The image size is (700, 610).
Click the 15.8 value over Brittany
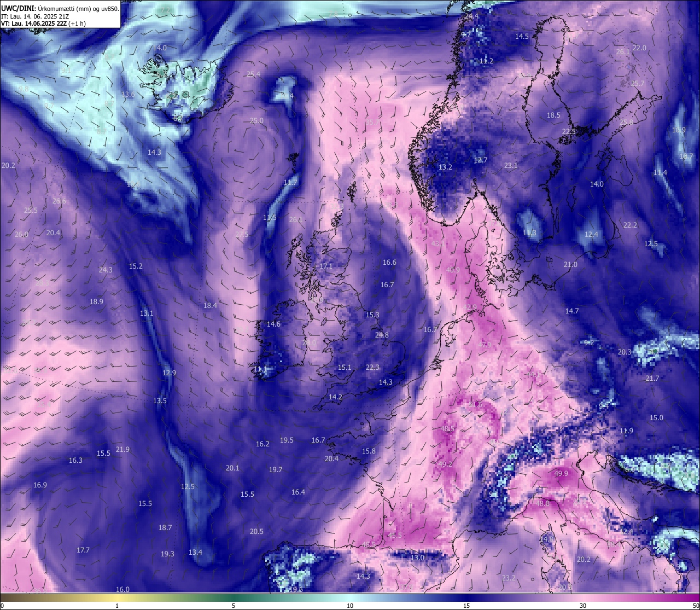coord(369,451)
